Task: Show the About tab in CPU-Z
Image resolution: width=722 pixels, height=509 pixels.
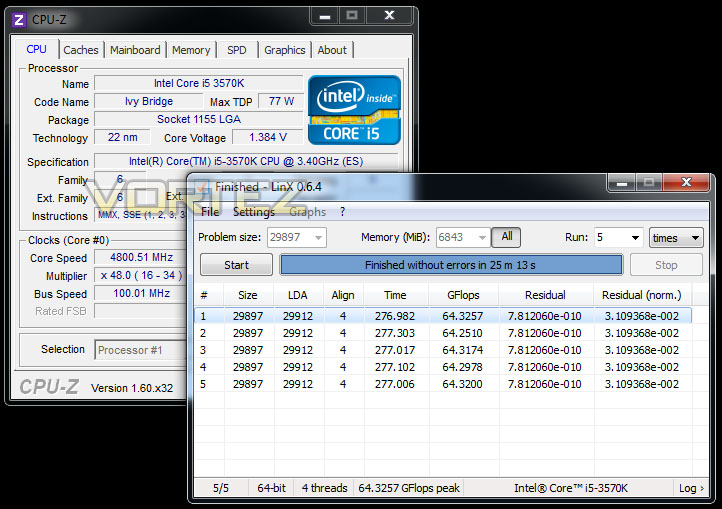Action: coord(332,50)
